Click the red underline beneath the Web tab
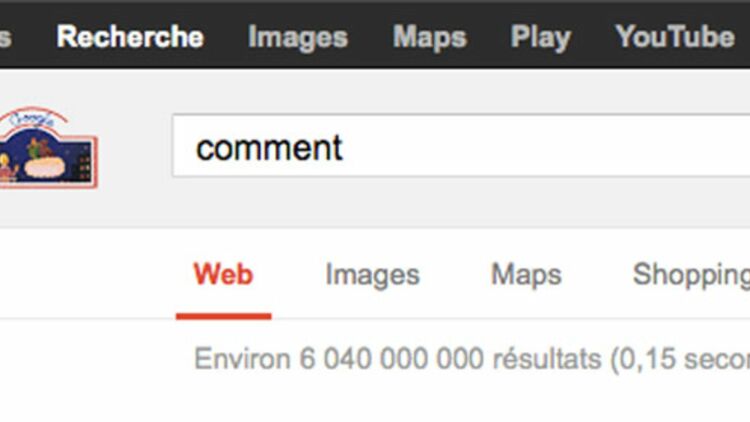Image resolution: width=750 pixels, height=422 pixels. pos(223,316)
